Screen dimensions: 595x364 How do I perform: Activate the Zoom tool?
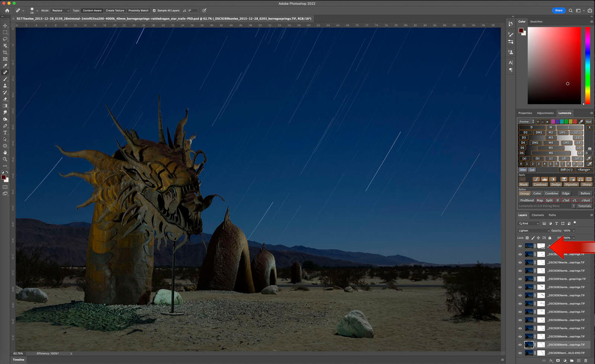click(5, 159)
